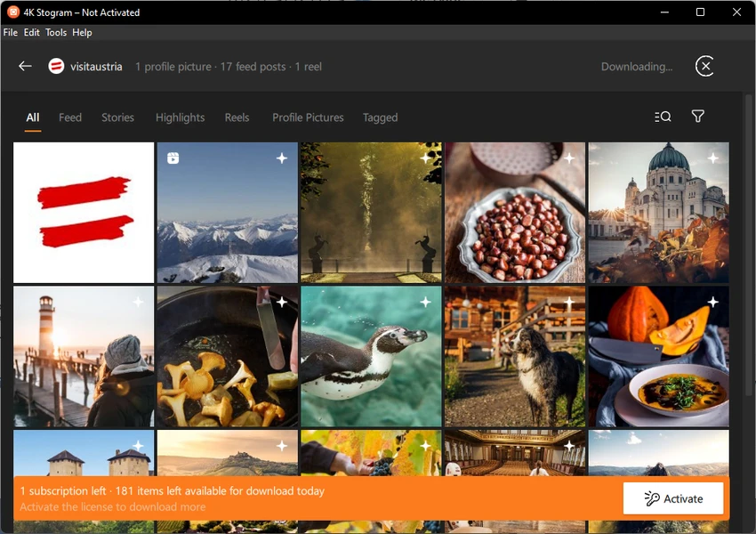
Task: Click the 4K Stogram app icon in the title bar
Action: (x=13, y=12)
